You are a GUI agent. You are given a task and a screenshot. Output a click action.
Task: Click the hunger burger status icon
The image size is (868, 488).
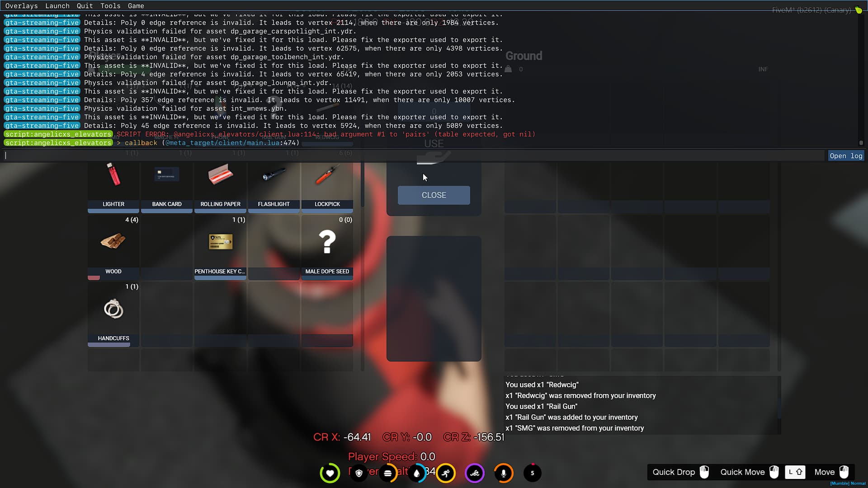[x=388, y=473]
